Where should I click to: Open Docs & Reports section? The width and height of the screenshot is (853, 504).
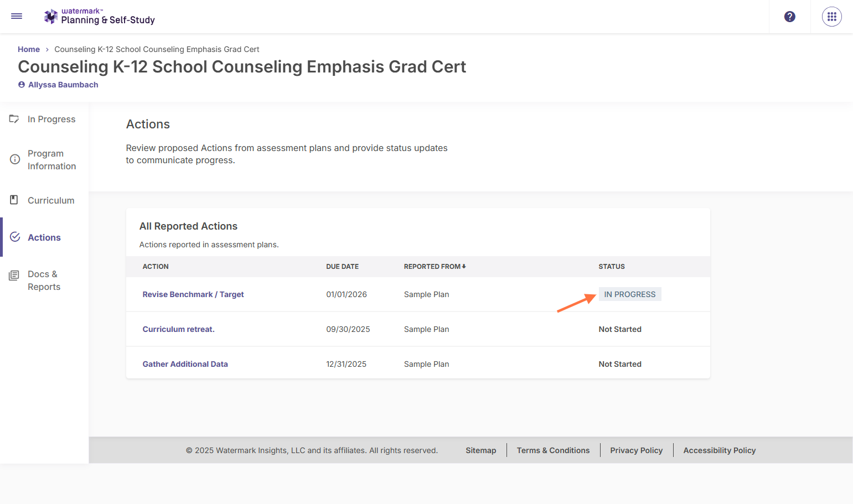pyautogui.click(x=44, y=280)
